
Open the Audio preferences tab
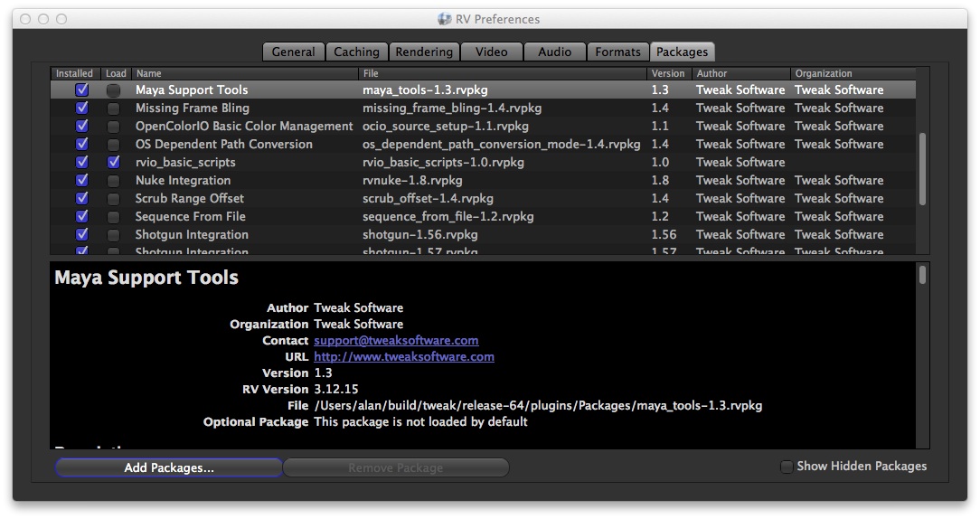554,52
